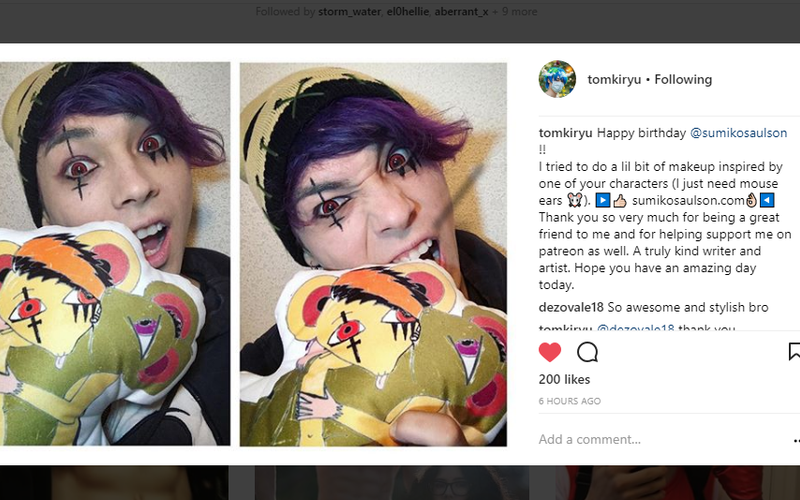Open the tomkiryu username in post header
This screenshot has width=800, height=500.
pos(614,80)
